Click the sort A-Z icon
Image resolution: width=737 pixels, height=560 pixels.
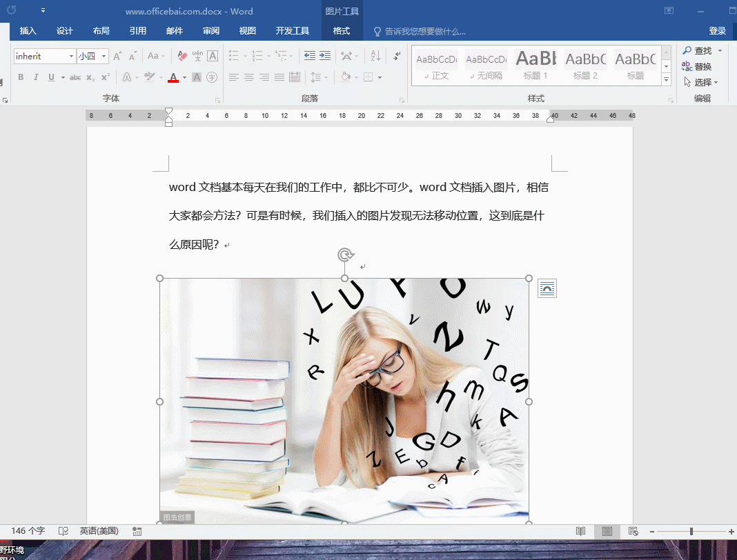(x=375, y=56)
